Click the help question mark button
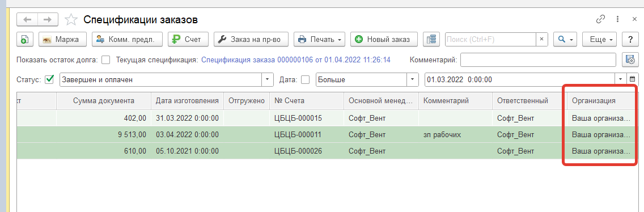This screenshot has width=644, height=212. 630,40
